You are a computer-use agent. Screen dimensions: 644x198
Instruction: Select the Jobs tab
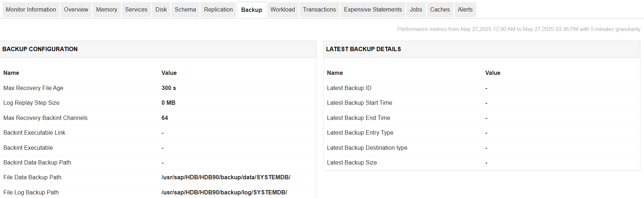[x=416, y=10]
